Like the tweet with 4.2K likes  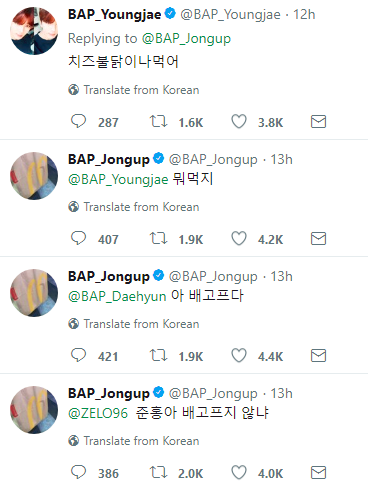pos(239,238)
